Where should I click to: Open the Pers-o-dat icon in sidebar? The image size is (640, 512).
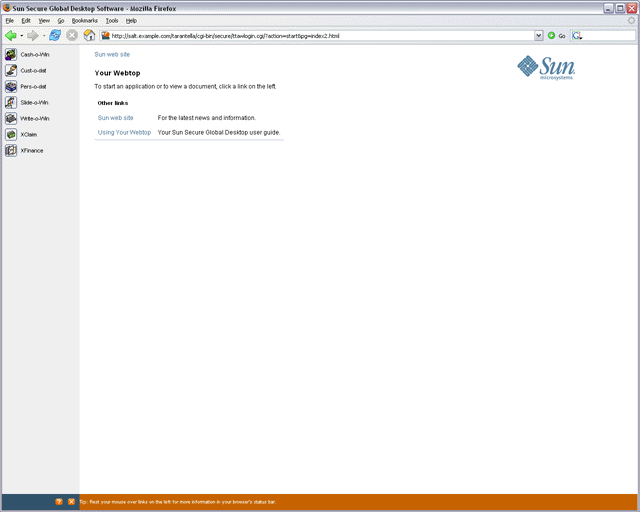[x=11, y=86]
